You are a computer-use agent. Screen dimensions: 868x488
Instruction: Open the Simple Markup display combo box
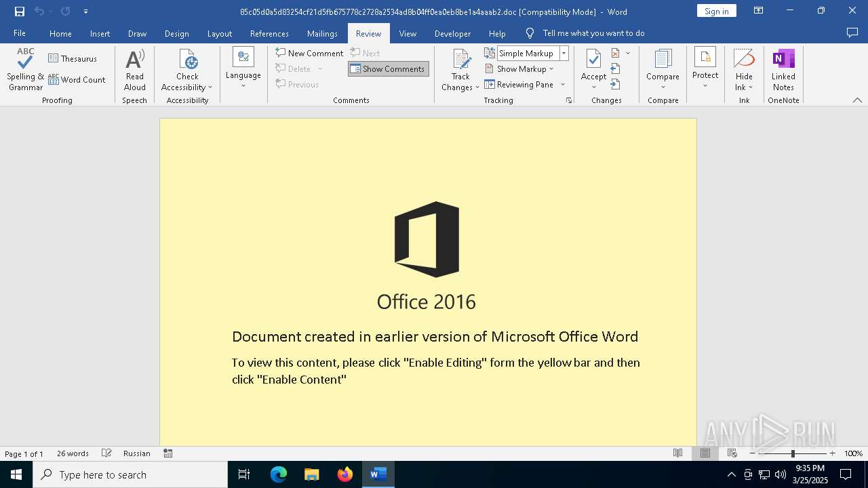[532, 53]
